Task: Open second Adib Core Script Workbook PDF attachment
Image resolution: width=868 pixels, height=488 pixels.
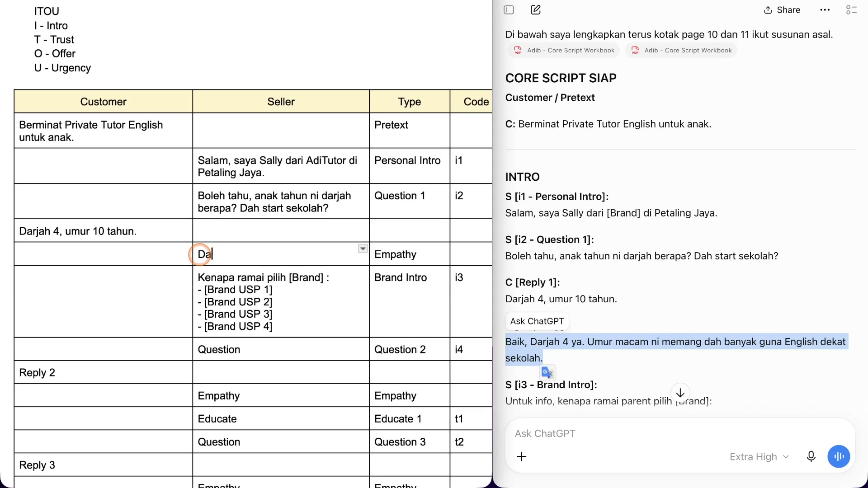Action: point(681,50)
